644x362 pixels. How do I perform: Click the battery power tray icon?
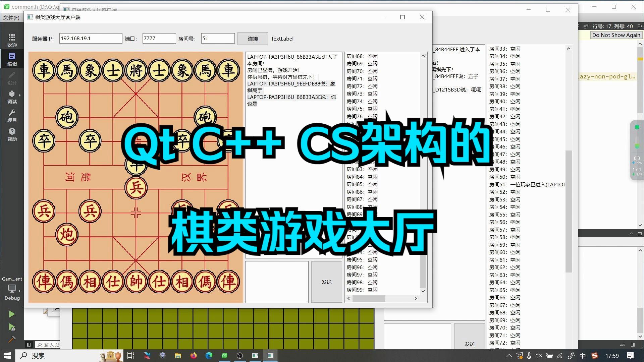[x=549, y=356]
